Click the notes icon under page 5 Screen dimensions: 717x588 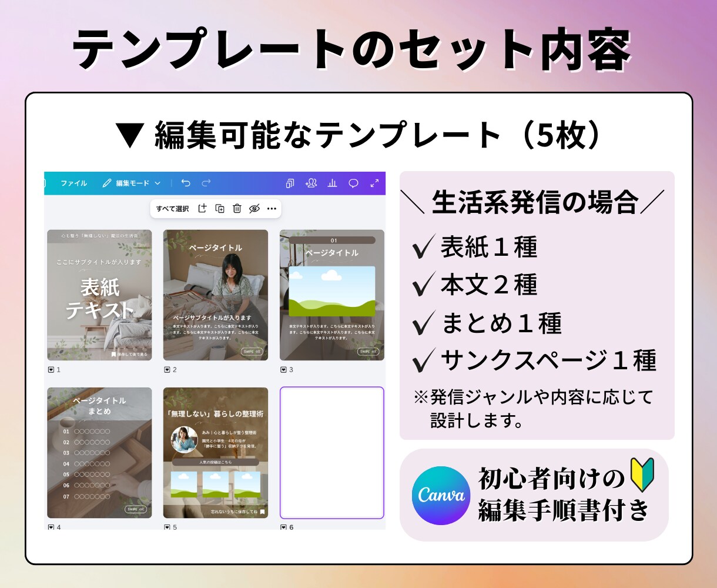[167, 527]
